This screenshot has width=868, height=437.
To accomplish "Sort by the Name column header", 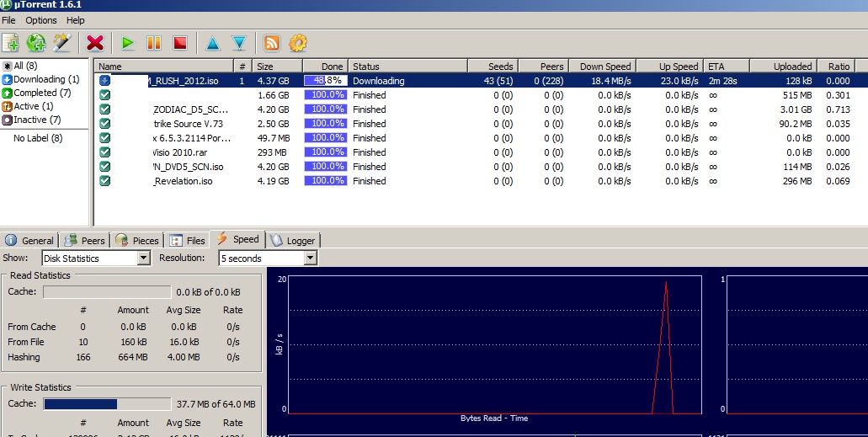I will [164, 66].
